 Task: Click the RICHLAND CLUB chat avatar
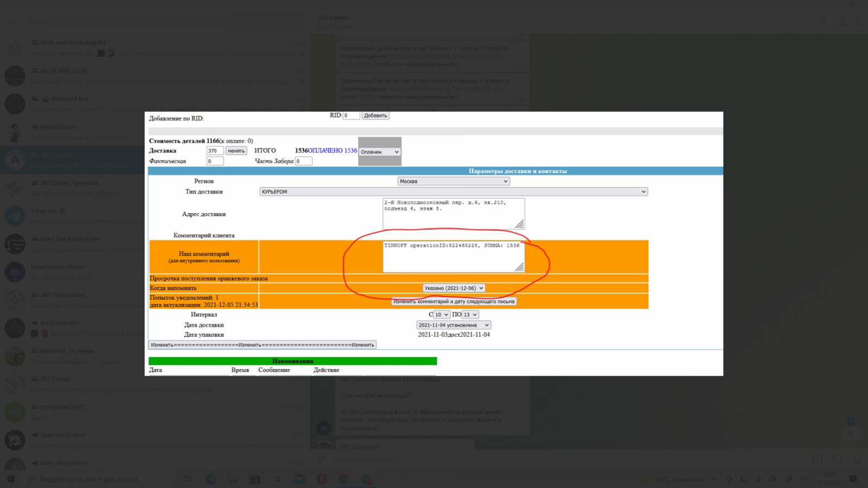point(15,76)
